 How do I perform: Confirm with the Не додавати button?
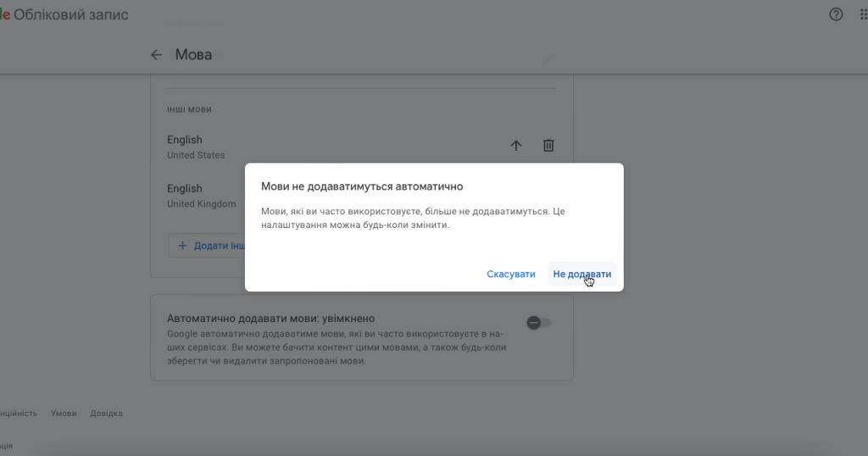coord(581,275)
